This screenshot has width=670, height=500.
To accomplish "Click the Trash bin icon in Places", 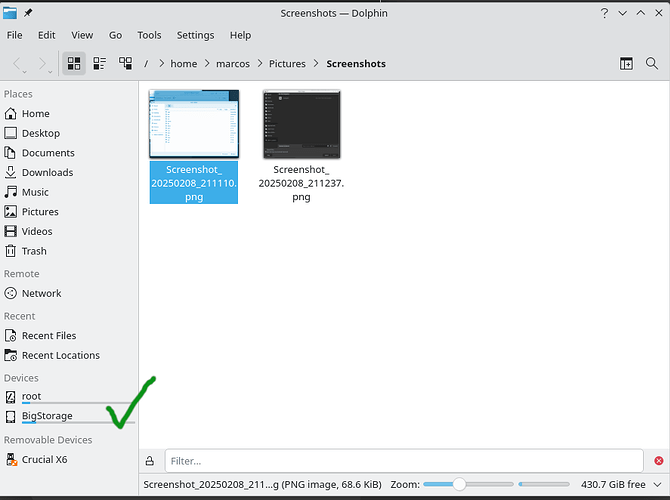I will [11, 251].
